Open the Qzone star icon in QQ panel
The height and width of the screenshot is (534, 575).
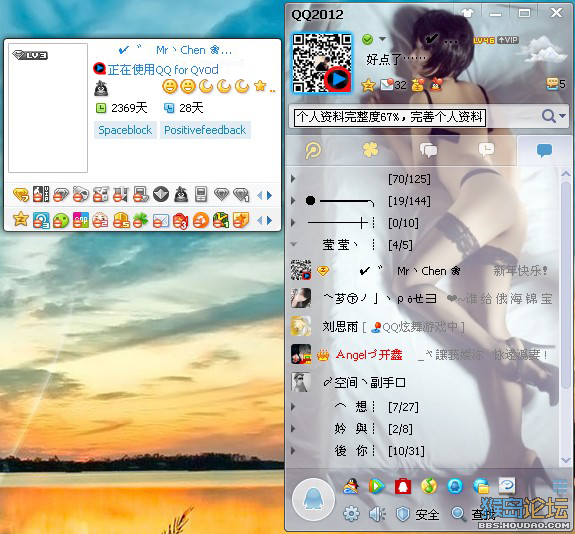[x=368, y=85]
